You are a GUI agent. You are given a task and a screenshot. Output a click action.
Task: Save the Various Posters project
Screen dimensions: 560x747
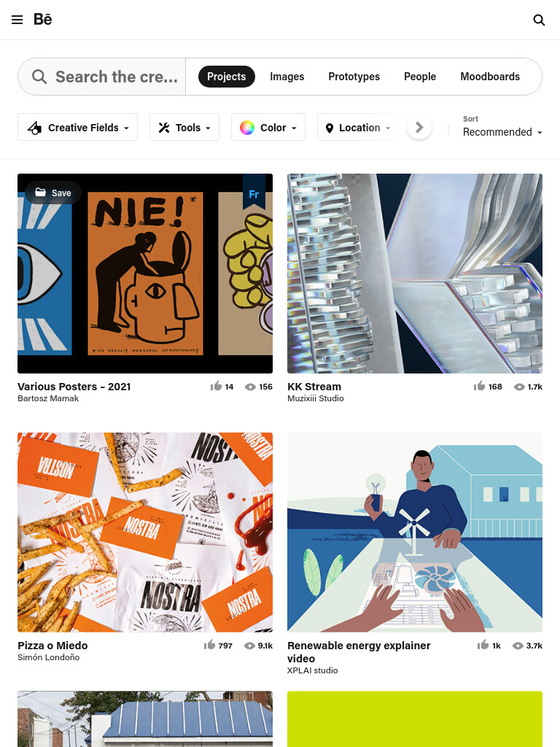coord(53,193)
